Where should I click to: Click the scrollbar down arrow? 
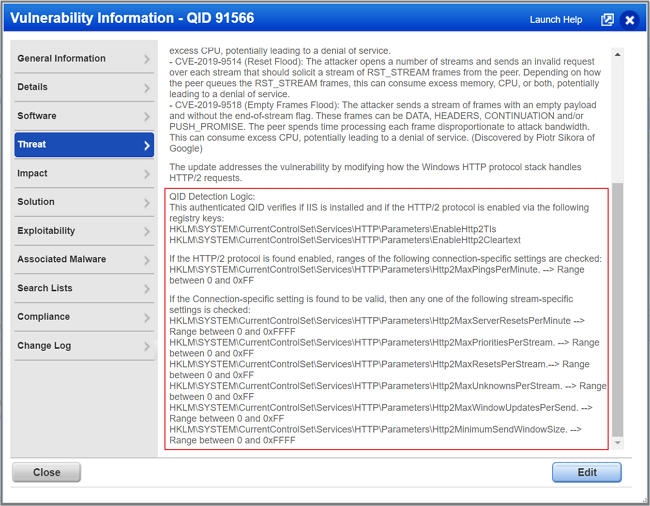[x=617, y=443]
